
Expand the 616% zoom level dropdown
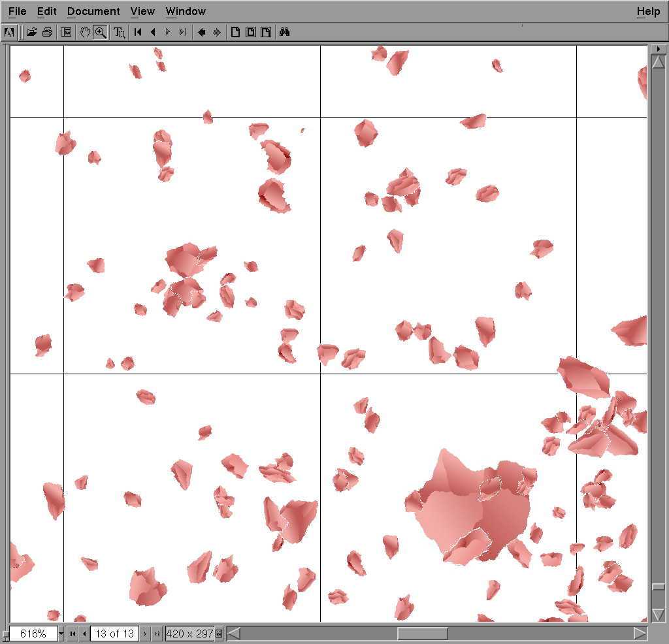(61, 634)
